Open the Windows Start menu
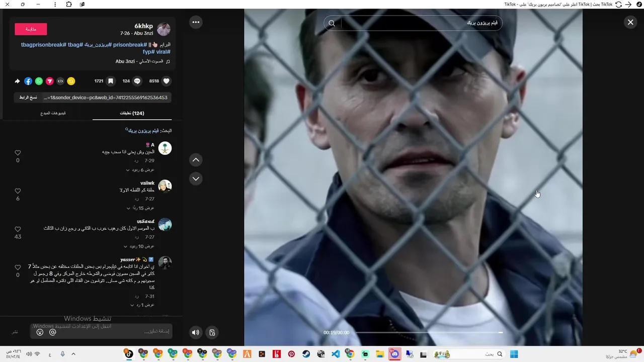 click(514, 354)
